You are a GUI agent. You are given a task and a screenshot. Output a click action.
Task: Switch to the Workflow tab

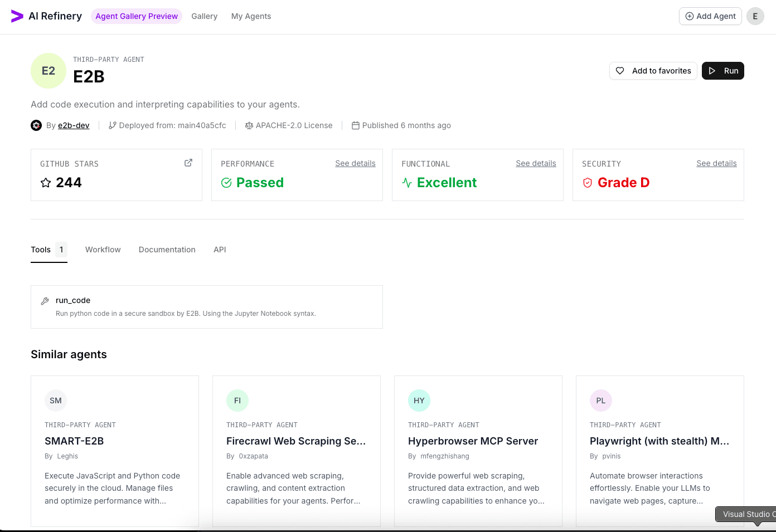103,250
